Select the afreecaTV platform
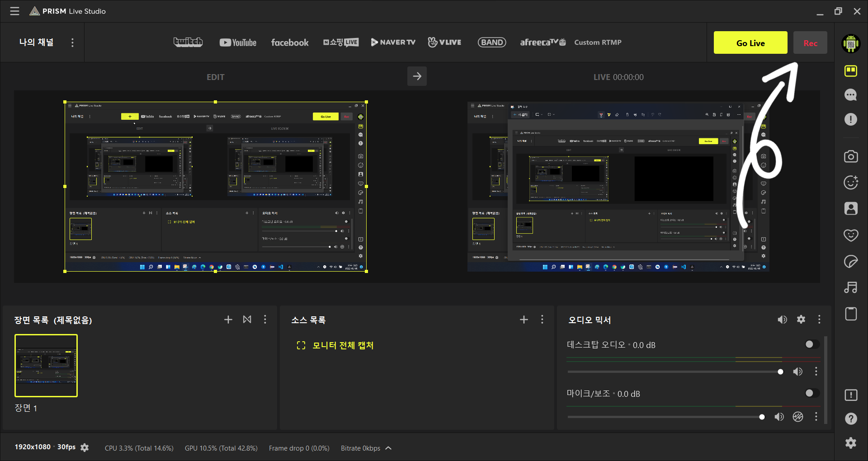This screenshot has height=461, width=868. coord(542,42)
